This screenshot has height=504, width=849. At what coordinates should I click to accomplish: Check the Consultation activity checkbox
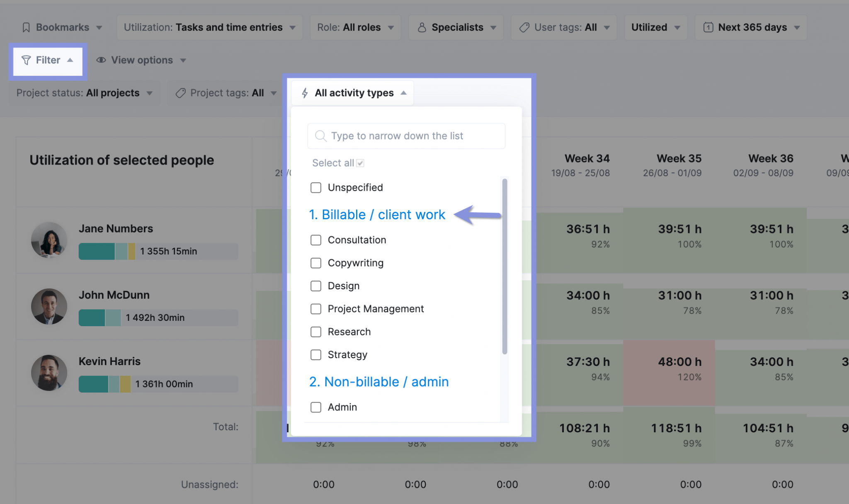316,240
